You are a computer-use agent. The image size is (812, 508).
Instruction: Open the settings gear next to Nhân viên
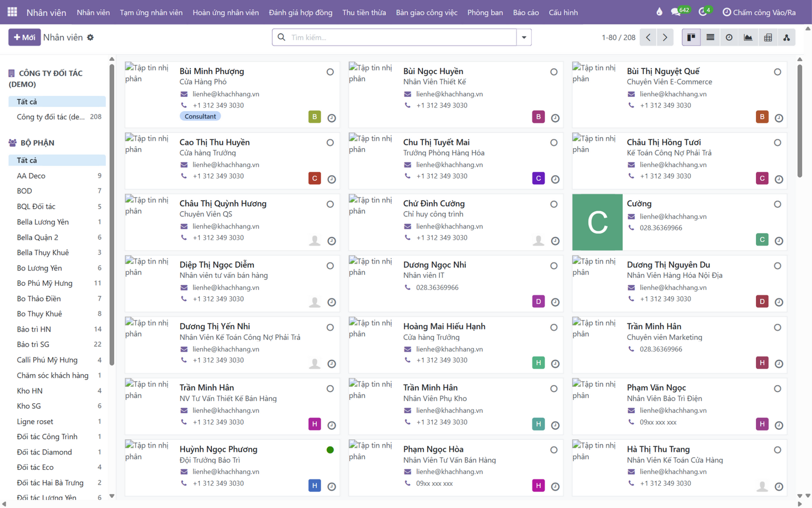(x=90, y=38)
